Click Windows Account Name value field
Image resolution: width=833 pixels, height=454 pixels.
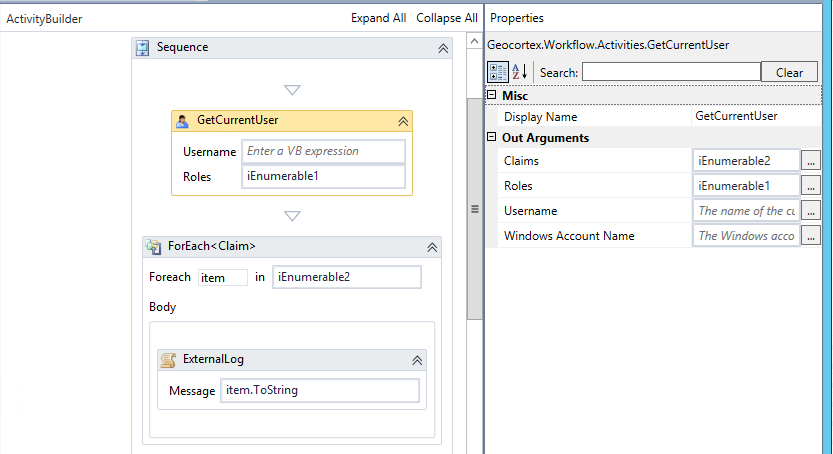[746, 235]
